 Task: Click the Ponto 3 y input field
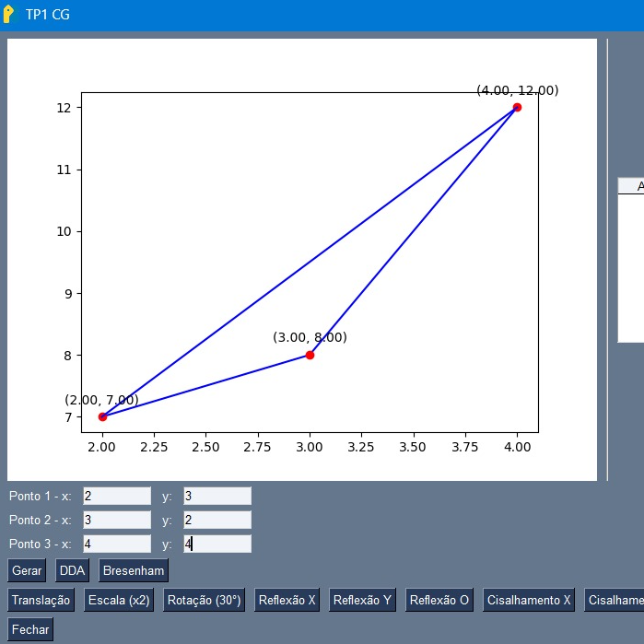pyautogui.click(x=217, y=544)
